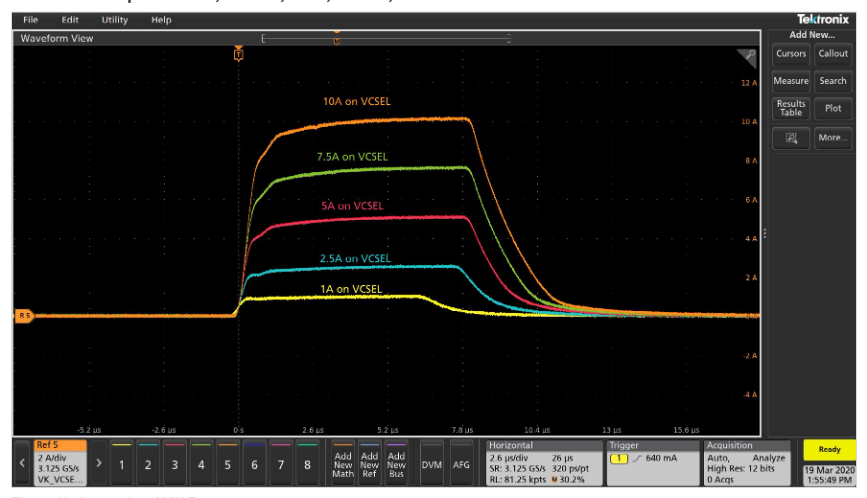Toggle channel 1 on
867x498 pixels.
(121, 464)
